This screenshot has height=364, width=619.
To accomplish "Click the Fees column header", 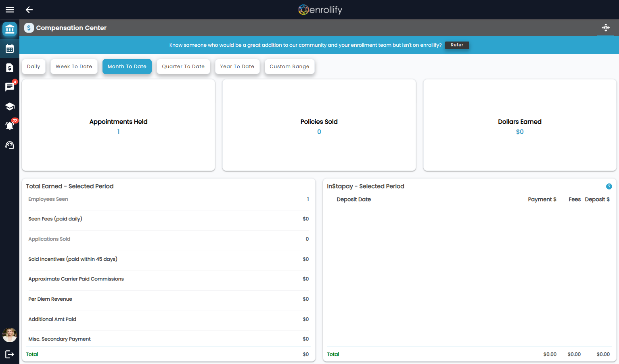I will click(x=575, y=199).
